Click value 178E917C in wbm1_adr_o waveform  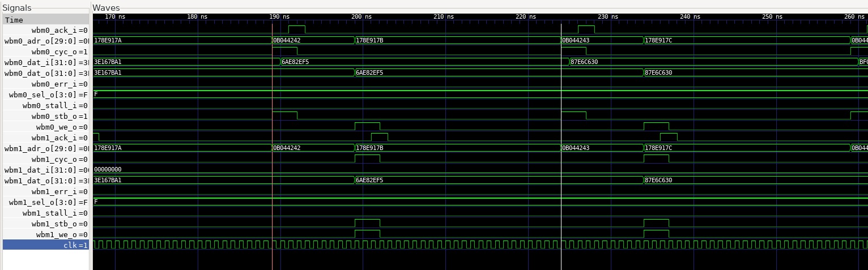tap(658, 148)
